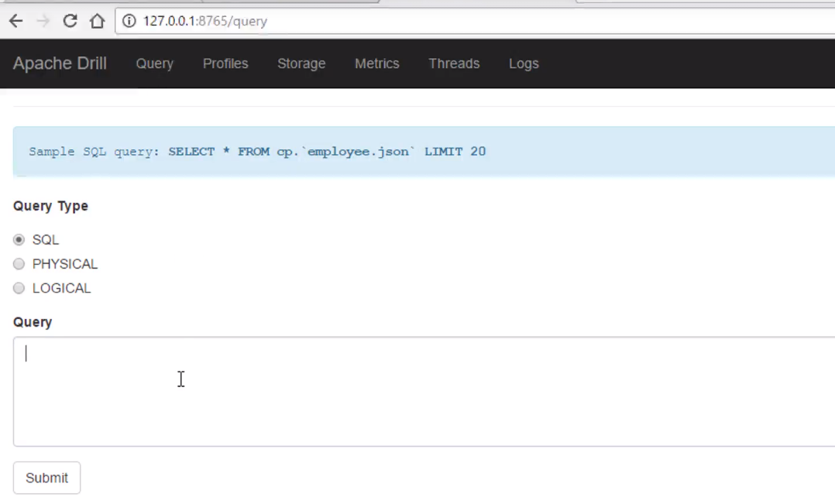
Task: Choose the PHYSICAL query type radio
Action: (19, 264)
